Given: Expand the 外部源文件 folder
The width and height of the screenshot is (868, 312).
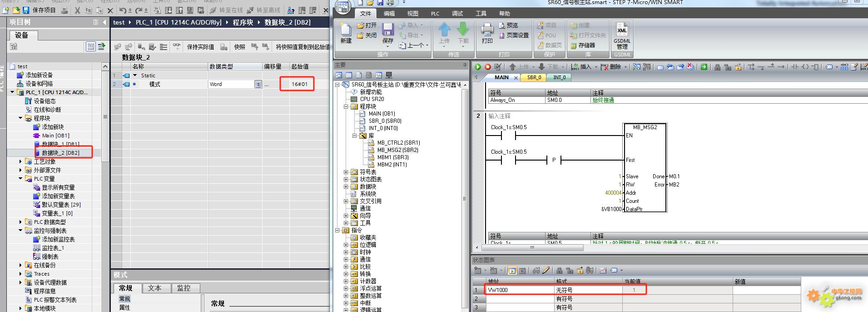Looking at the screenshot, I should coord(20,170).
